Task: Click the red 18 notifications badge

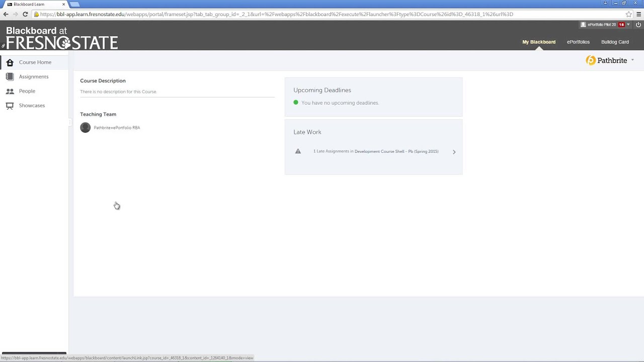Action: 622,24
